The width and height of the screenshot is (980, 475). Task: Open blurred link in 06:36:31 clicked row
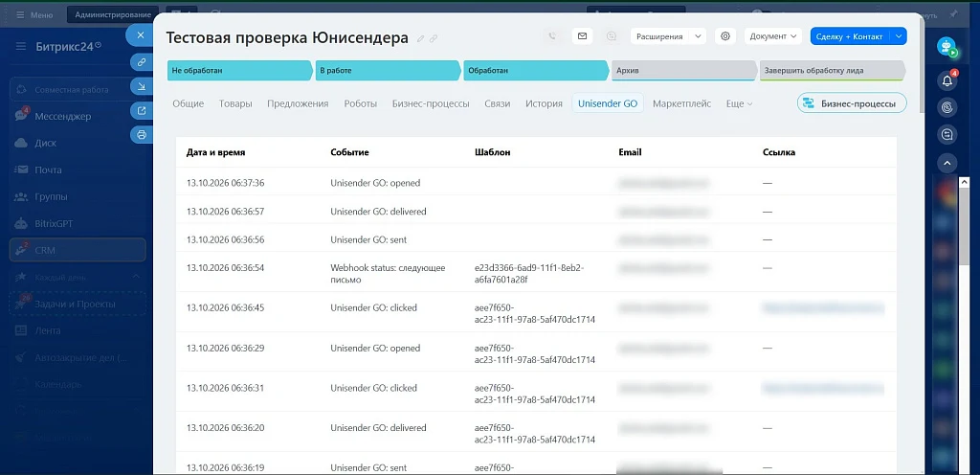click(x=823, y=388)
